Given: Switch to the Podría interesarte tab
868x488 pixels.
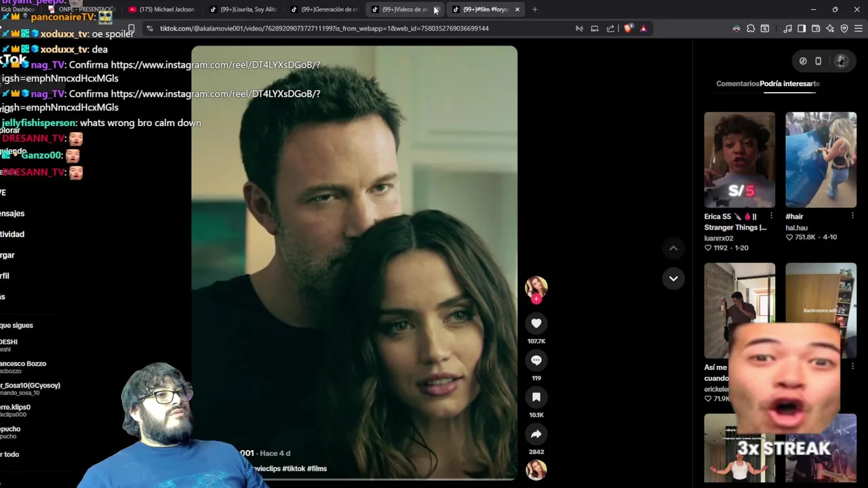Looking at the screenshot, I should pos(790,83).
